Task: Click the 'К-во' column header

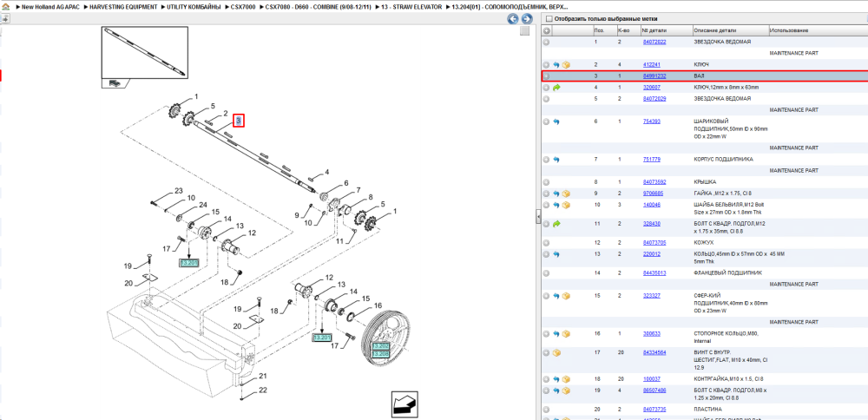Action: (x=628, y=30)
